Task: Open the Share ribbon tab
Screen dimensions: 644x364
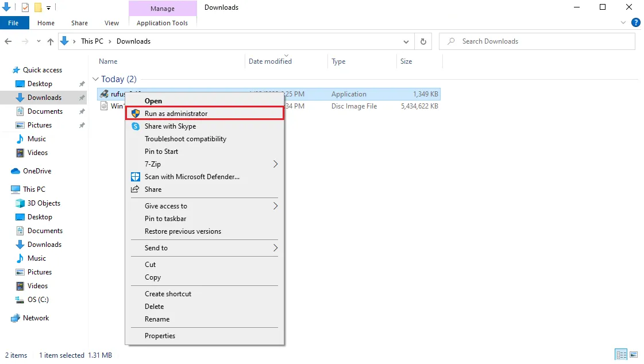Action: tap(79, 23)
